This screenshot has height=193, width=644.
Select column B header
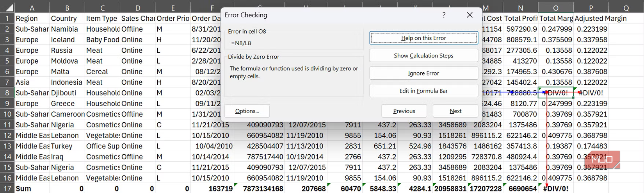coord(67,8)
